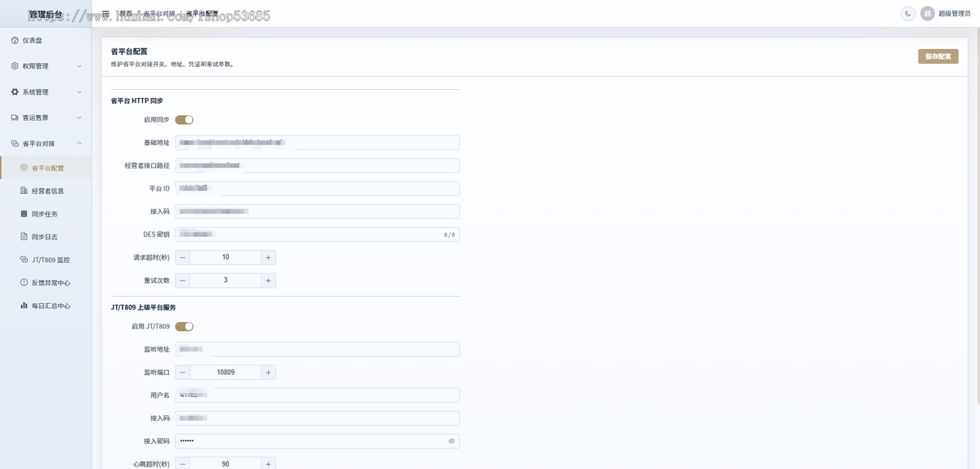The width and height of the screenshot is (980, 469).
Task: Focus the 接入密码 password field
Action: coord(318,441)
